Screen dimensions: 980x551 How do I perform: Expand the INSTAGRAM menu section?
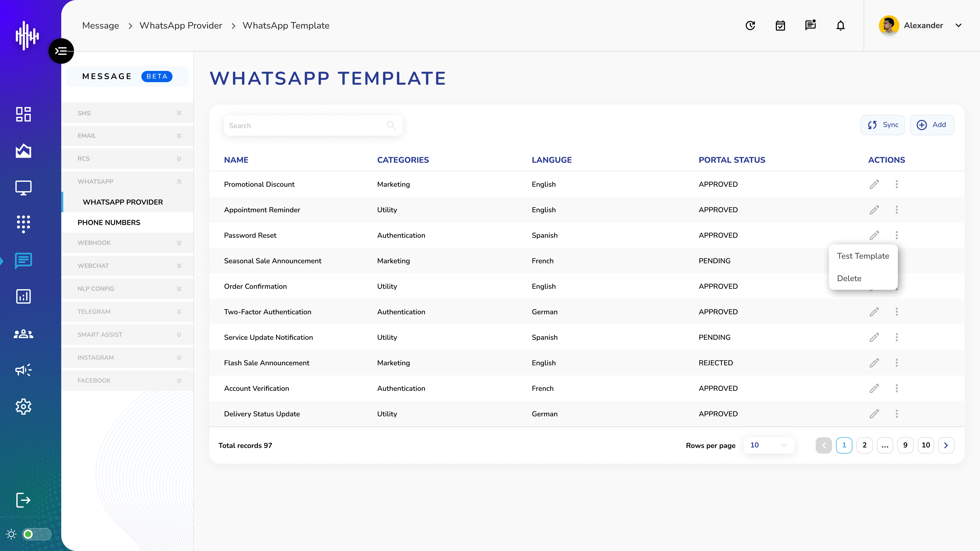127,357
